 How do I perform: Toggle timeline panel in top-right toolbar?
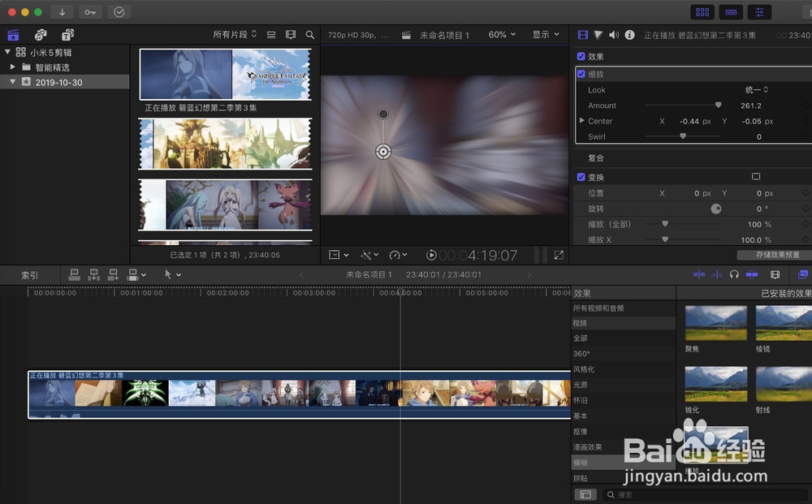[x=731, y=12]
